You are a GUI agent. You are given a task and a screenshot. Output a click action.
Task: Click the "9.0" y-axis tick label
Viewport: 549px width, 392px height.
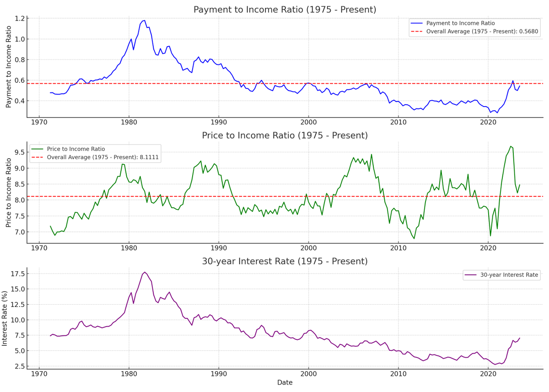click(19, 168)
